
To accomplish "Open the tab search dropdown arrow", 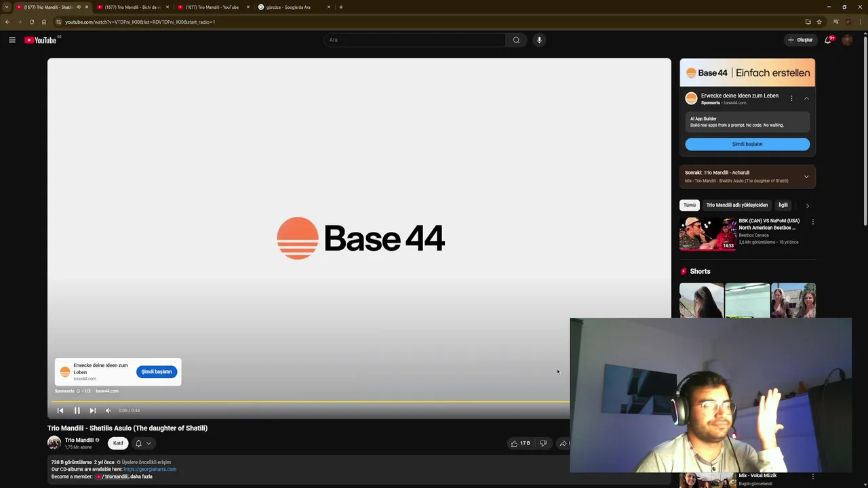I will point(7,7).
